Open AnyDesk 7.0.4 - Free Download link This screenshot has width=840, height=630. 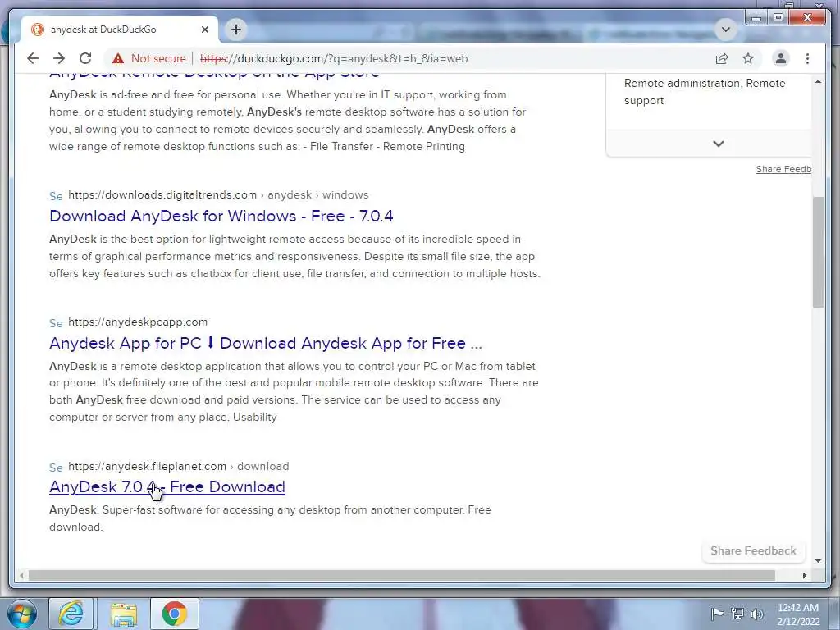[x=167, y=486]
